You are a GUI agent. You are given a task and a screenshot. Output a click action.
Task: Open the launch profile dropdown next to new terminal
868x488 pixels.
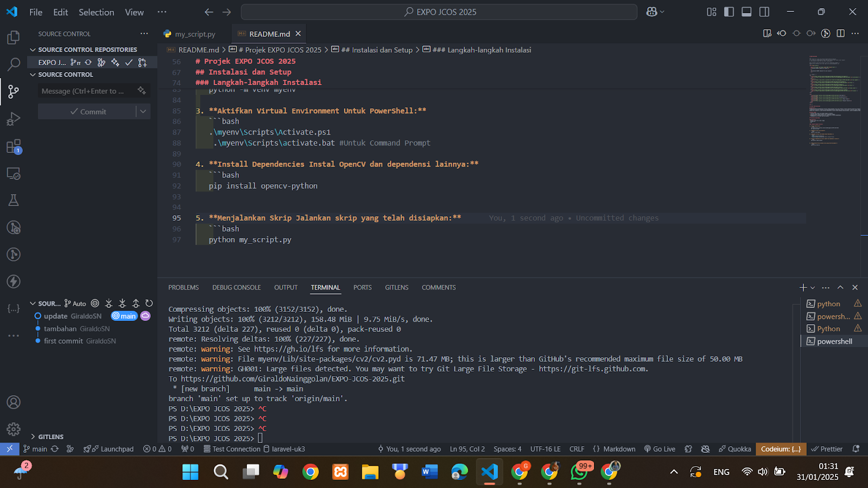pyautogui.click(x=813, y=287)
